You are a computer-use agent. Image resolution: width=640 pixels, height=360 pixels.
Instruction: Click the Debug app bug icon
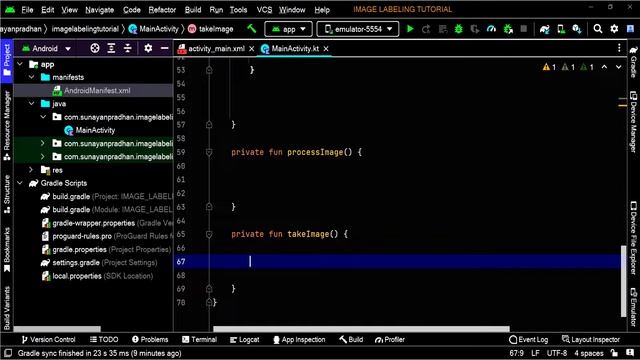[459, 29]
